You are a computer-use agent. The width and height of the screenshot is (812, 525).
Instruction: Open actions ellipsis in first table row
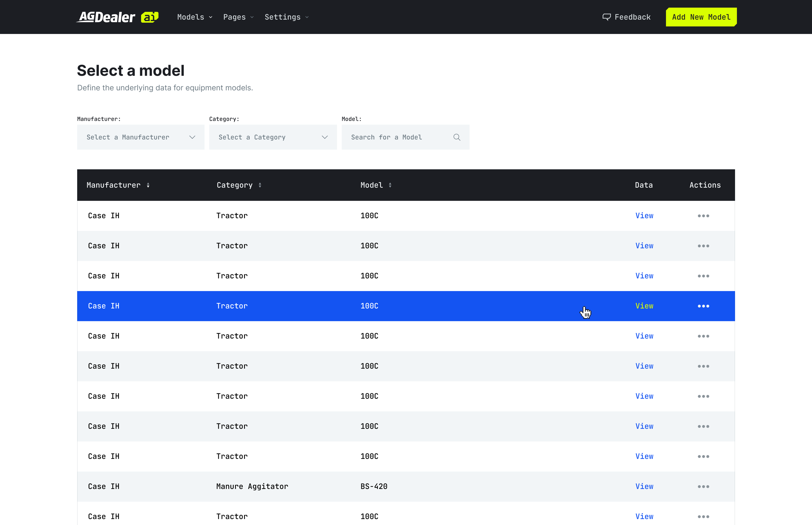703,216
